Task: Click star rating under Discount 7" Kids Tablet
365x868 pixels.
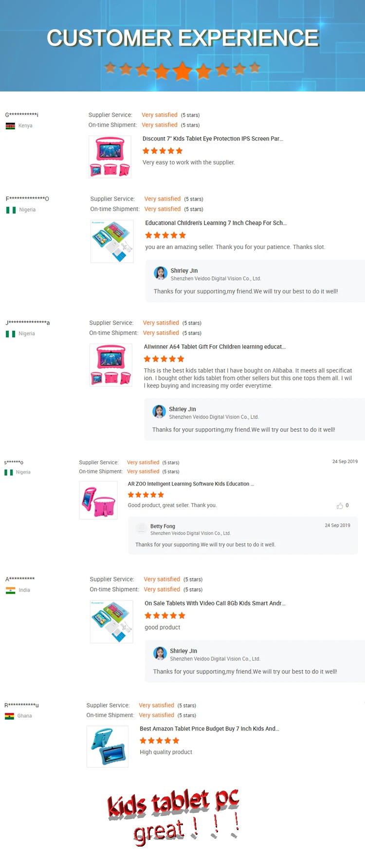Action: (163, 151)
